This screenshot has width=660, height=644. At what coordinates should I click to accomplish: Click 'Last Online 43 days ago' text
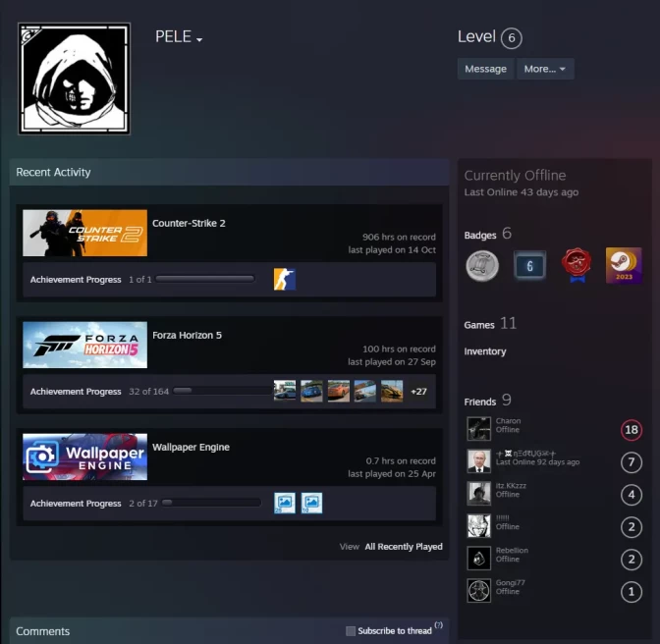pyautogui.click(x=522, y=192)
